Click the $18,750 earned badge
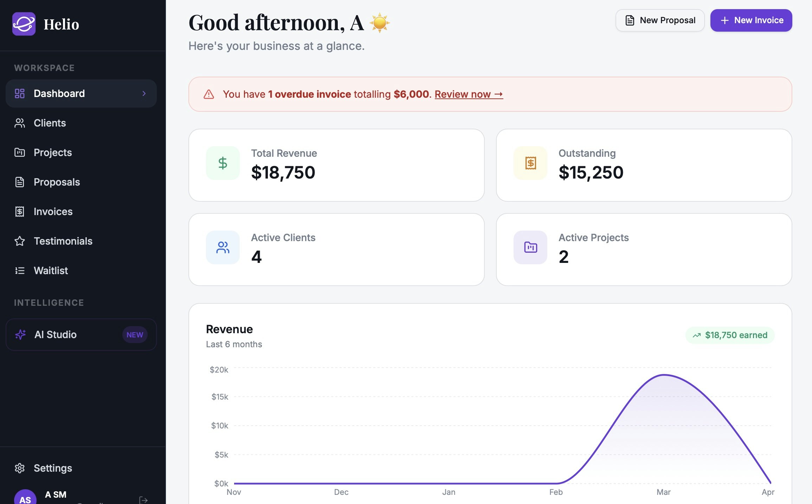The width and height of the screenshot is (812, 504). click(730, 335)
